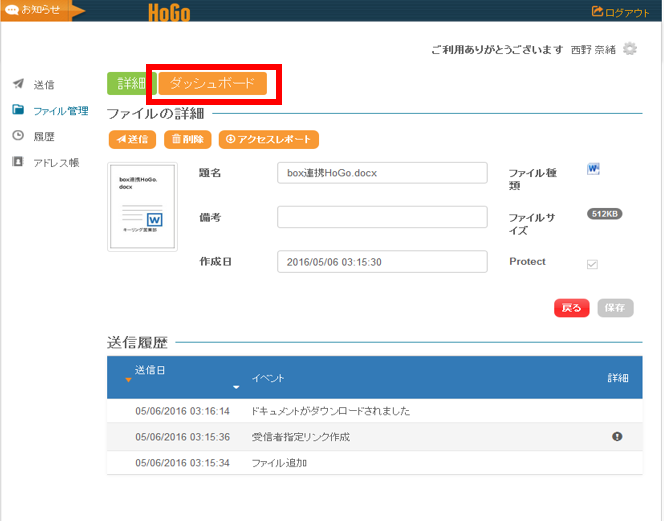Click the document preview thumbnail
Viewport: 664px width, 528px height.
click(141, 205)
